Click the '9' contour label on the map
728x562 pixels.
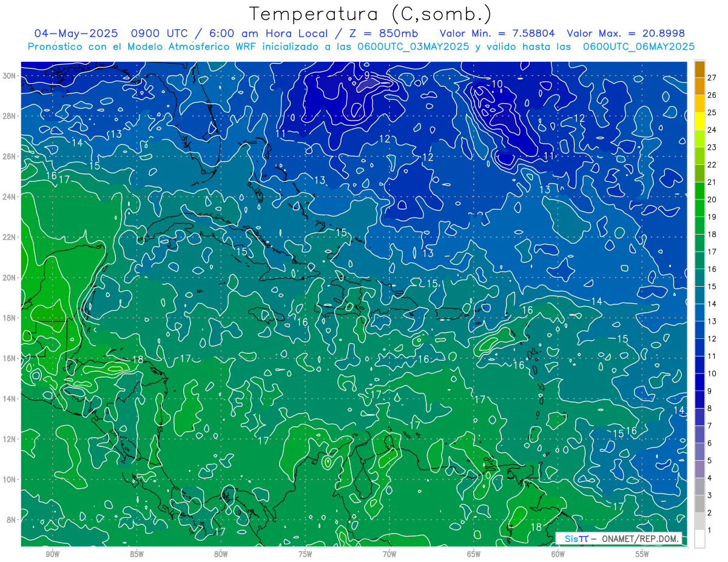(x=367, y=75)
